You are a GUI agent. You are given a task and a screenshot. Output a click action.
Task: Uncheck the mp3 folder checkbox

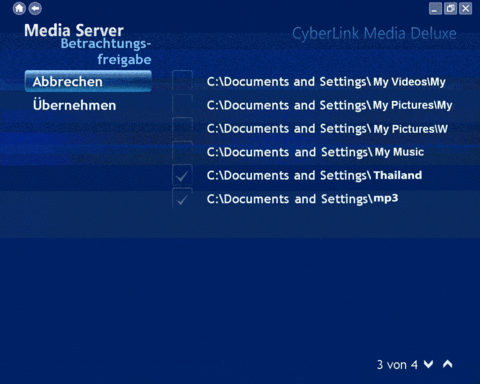(182, 199)
